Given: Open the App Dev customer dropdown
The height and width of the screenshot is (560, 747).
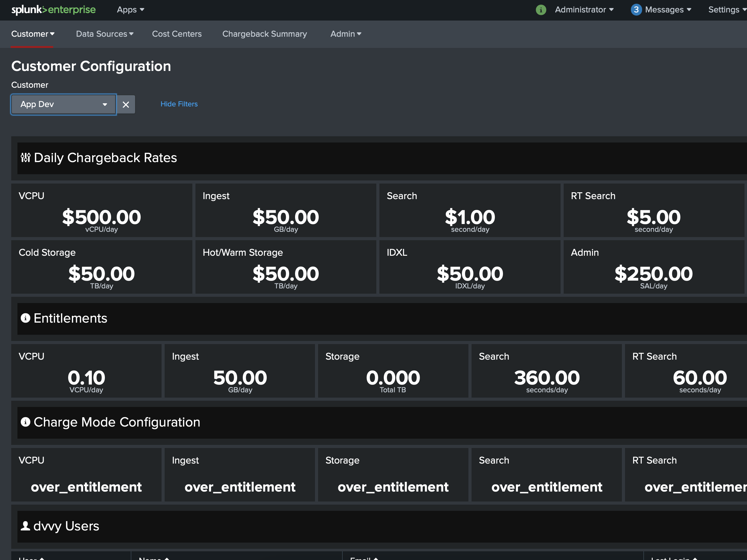Looking at the screenshot, I should coord(64,105).
